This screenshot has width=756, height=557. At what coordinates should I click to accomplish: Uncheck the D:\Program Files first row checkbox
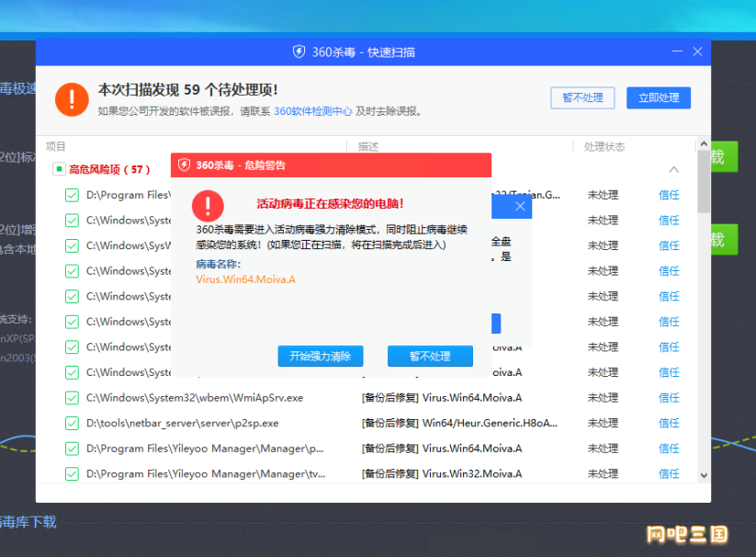tap(72, 195)
